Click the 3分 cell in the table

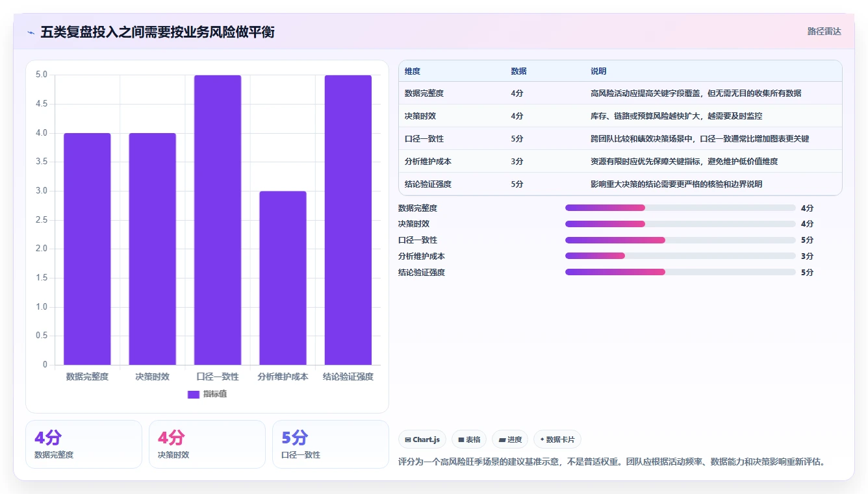pyautogui.click(x=517, y=162)
